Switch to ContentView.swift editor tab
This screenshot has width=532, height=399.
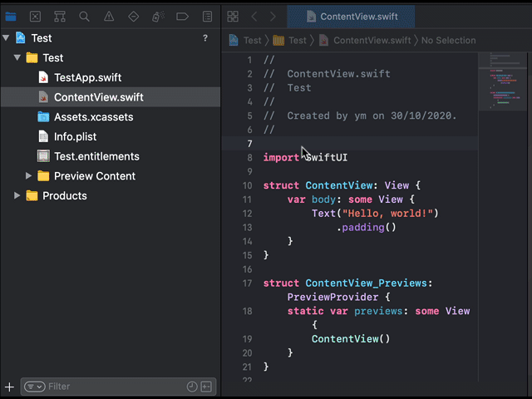[351, 17]
